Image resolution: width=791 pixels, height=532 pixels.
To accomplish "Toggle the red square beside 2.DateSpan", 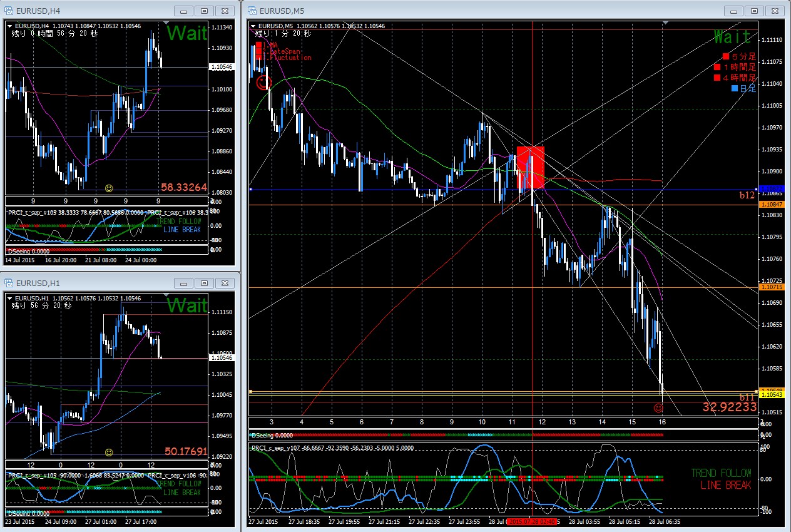I will click(258, 51).
